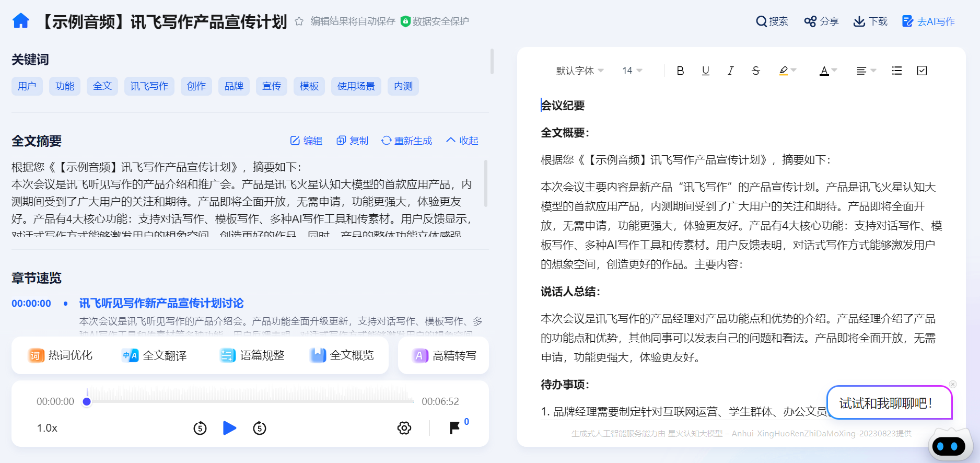Open player settings gear
The image size is (980, 463).
404,428
